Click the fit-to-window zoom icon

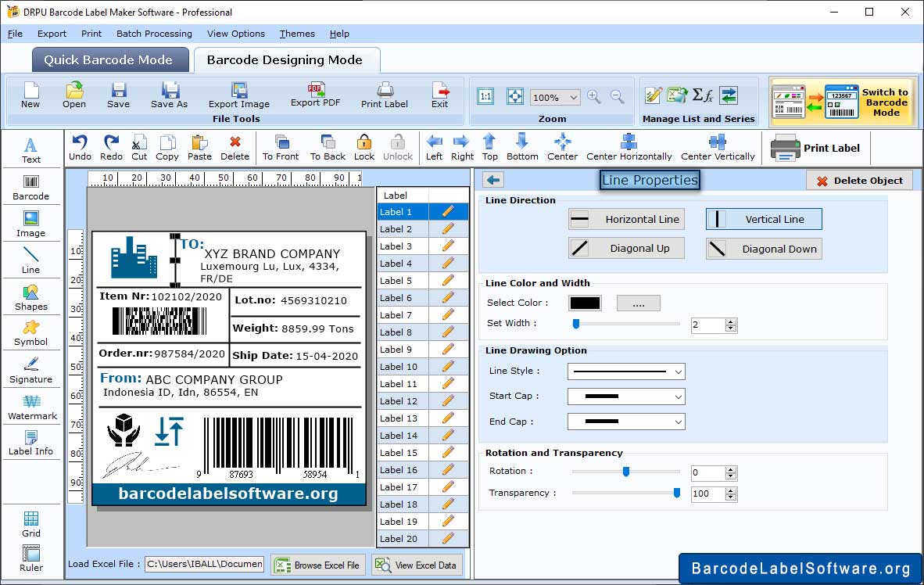point(515,97)
